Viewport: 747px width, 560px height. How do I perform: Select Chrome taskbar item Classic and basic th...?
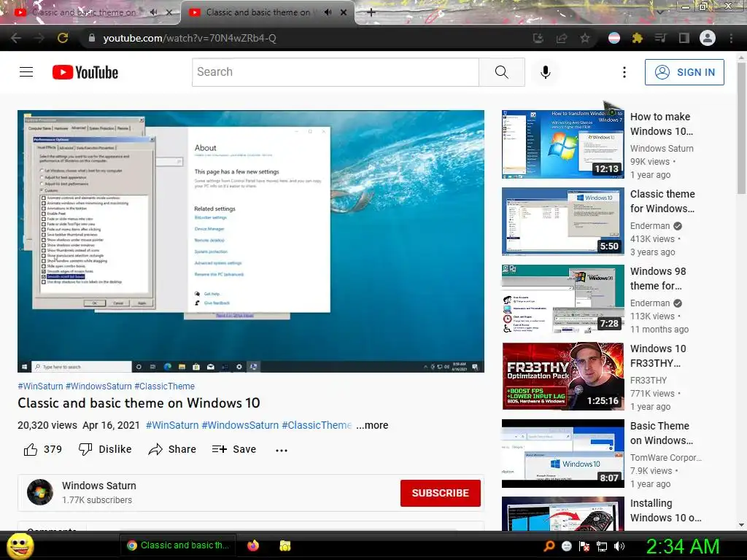pyautogui.click(x=178, y=545)
